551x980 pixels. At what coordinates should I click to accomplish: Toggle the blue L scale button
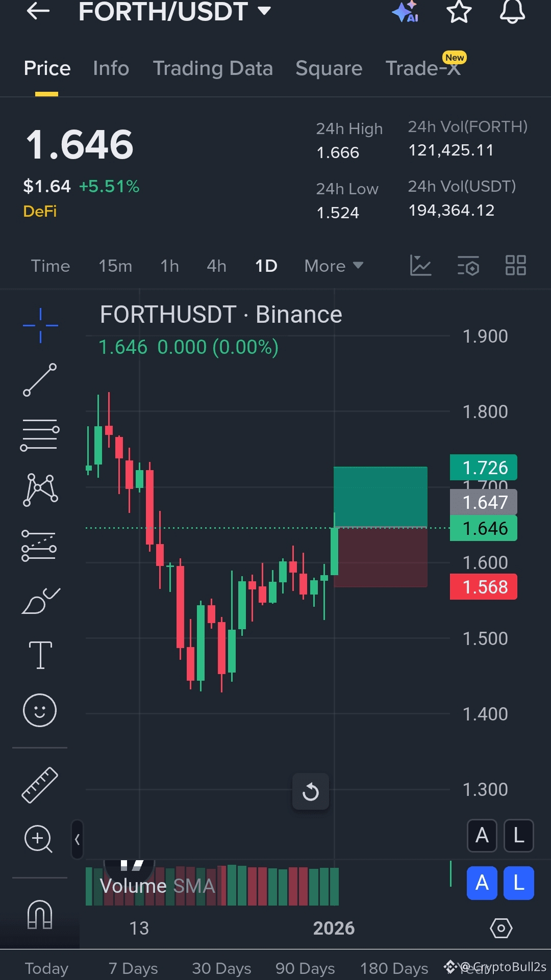pos(519,883)
